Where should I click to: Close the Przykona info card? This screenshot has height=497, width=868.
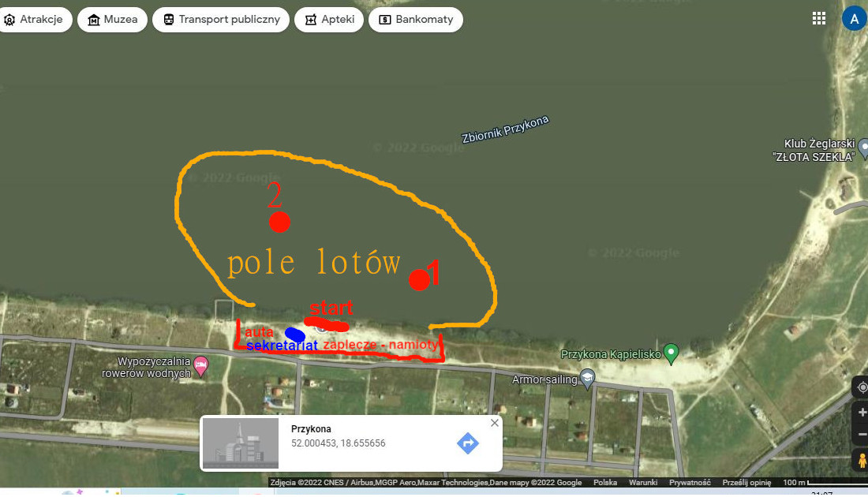(494, 423)
